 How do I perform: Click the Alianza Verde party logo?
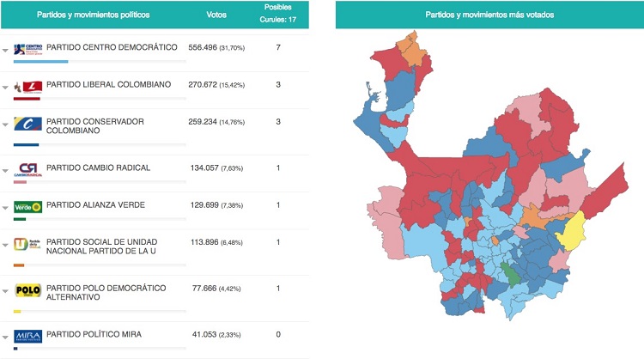(28, 206)
